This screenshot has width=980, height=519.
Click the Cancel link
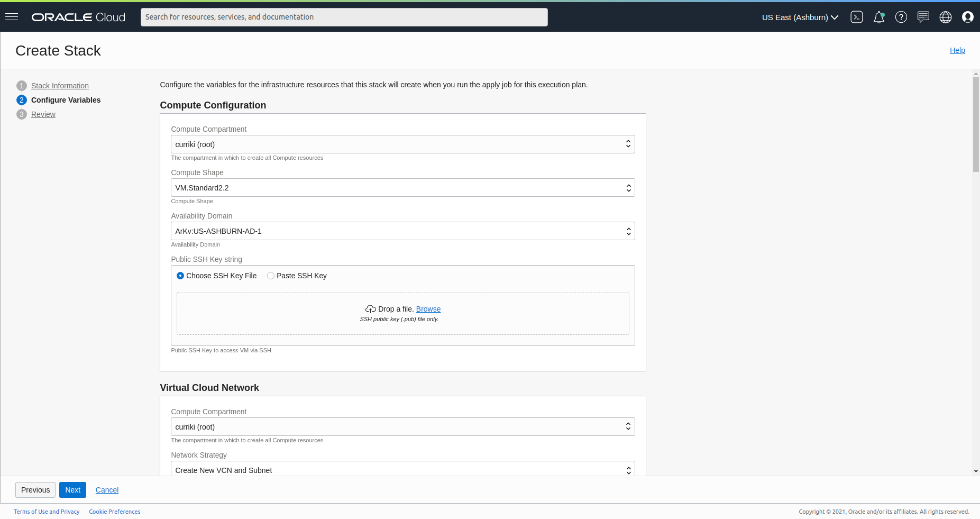(x=107, y=490)
